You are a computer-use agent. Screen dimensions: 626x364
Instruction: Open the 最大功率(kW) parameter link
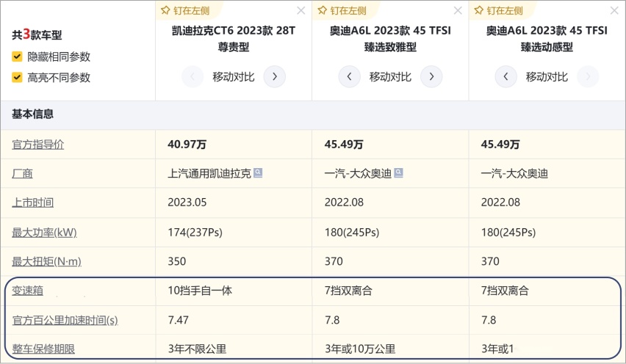click(44, 232)
